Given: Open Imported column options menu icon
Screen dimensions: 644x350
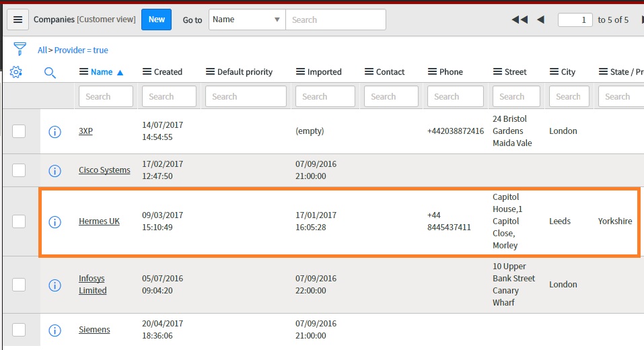Looking at the screenshot, I should pos(300,72).
